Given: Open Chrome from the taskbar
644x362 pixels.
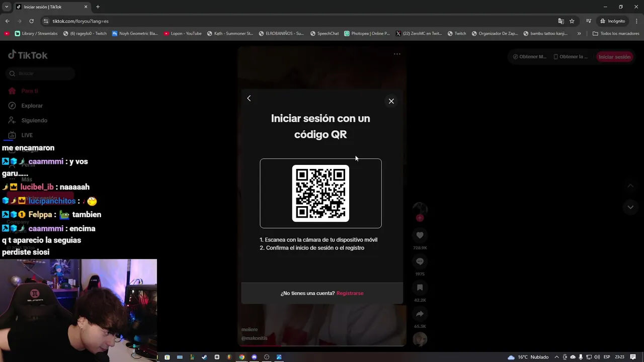Looking at the screenshot, I should pos(242,357).
